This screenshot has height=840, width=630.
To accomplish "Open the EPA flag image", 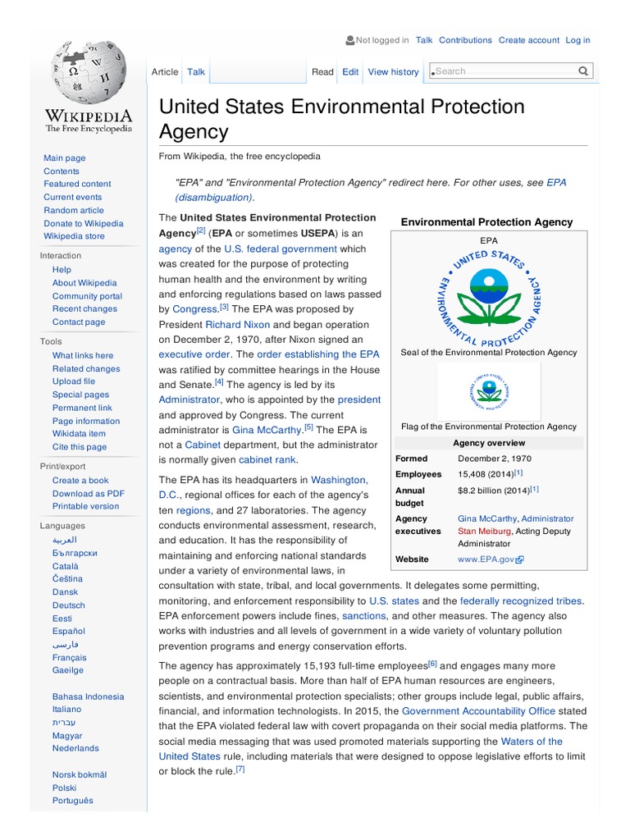I will click(x=489, y=391).
